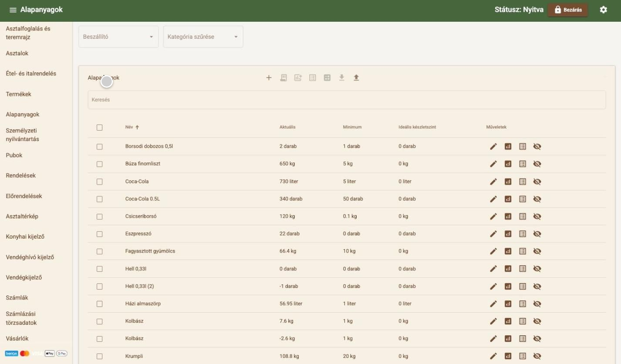Click the chart icon in the Krumpli row

[508, 356]
